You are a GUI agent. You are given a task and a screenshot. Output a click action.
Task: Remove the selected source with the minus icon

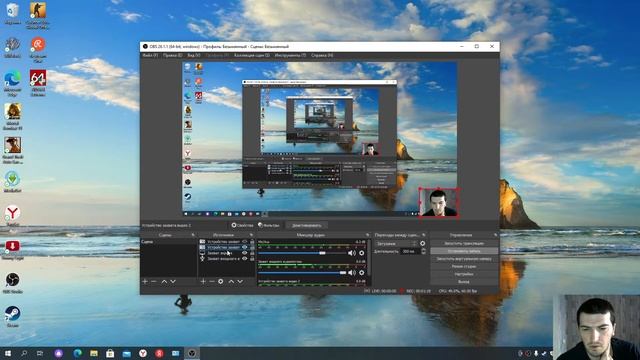click(212, 282)
